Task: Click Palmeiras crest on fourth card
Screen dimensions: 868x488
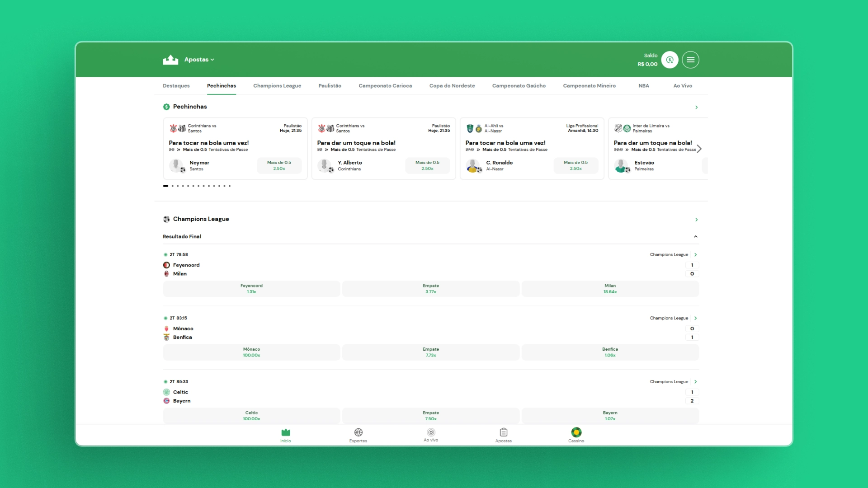Action: (627, 128)
